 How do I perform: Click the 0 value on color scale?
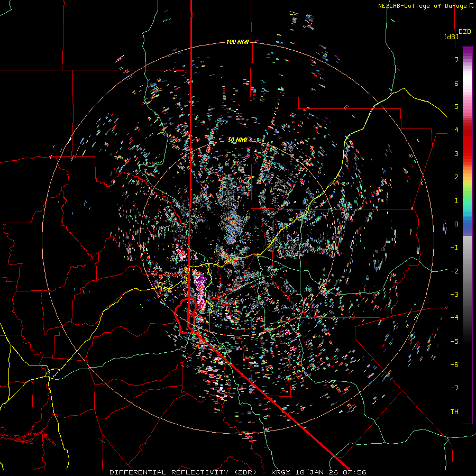coord(456,224)
